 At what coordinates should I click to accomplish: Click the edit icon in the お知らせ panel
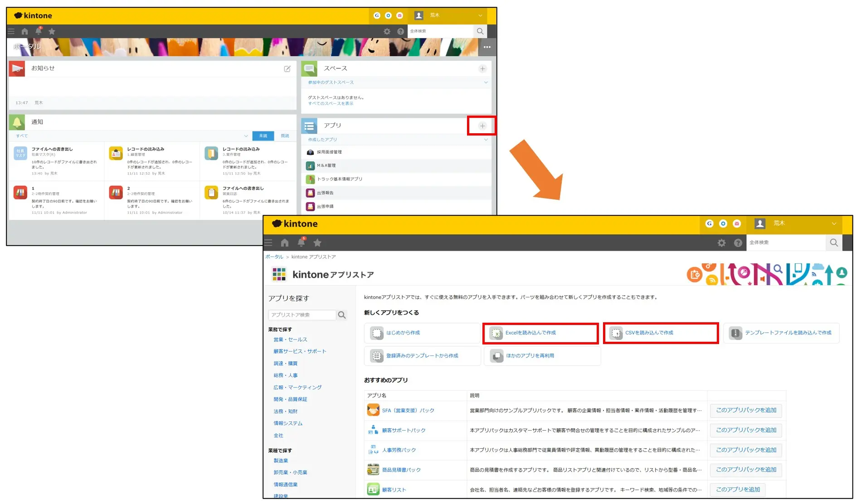287,68
